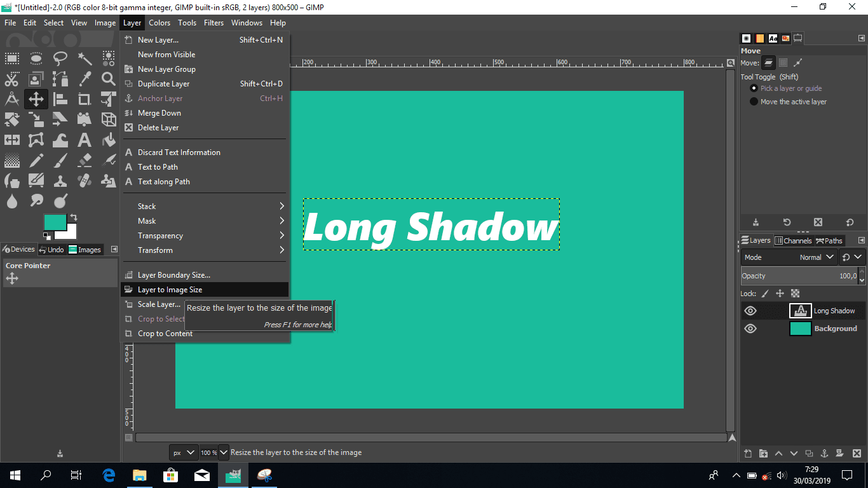
Task: Activate the Bucket Fill tool
Action: pyautogui.click(x=108, y=139)
